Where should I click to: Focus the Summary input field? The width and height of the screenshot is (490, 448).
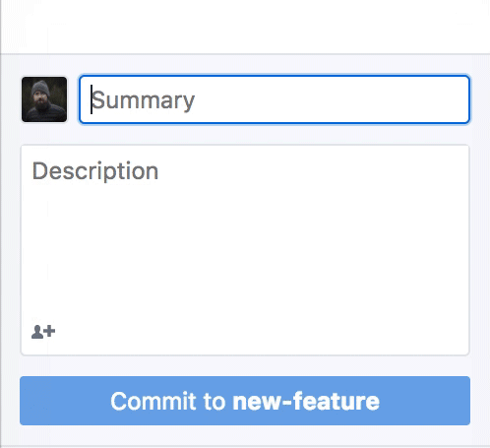coord(275,99)
